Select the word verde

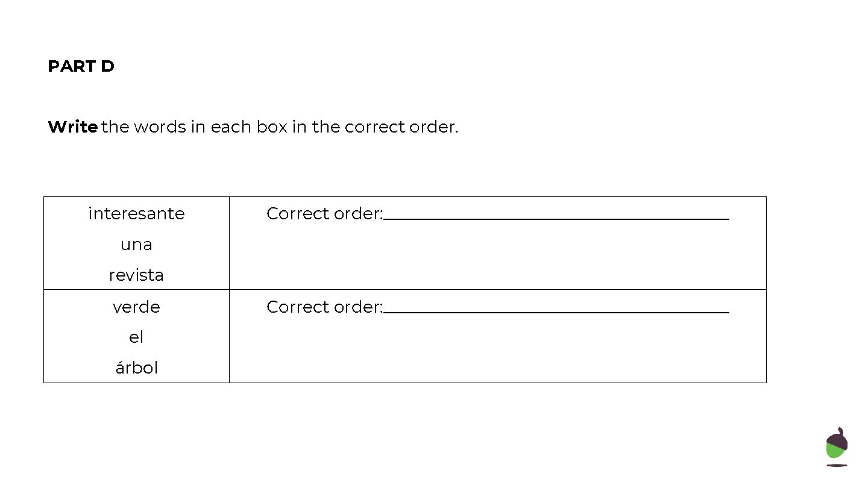(x=136, y=307)
